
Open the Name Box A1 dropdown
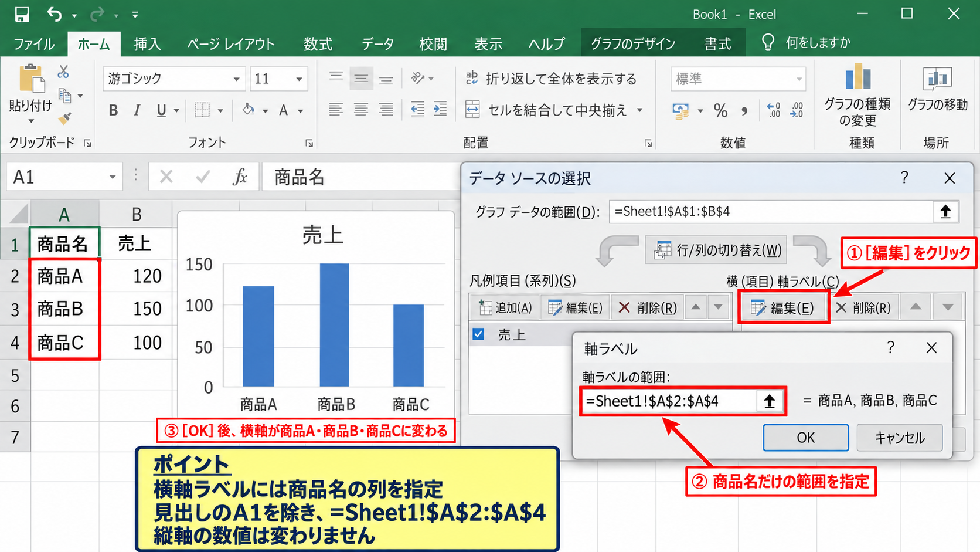(x=112, y=177)
